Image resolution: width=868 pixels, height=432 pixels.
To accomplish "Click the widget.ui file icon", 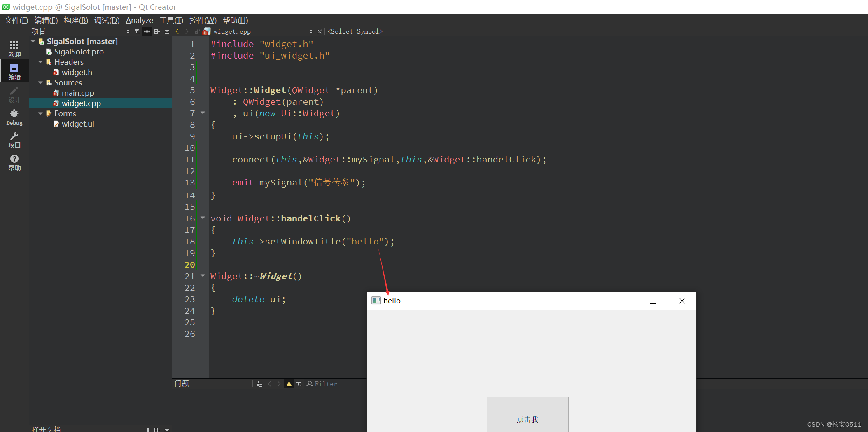I will [x=56, y=124].
